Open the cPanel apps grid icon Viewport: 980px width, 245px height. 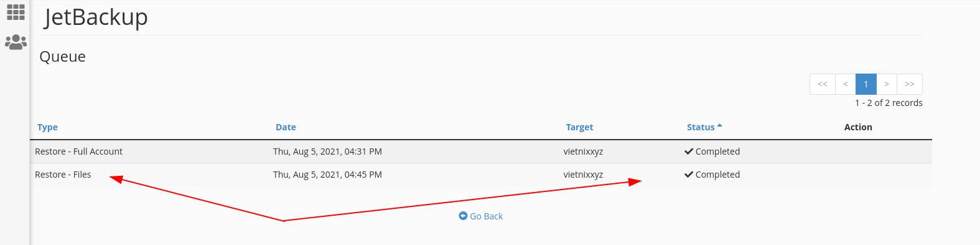(16, 12)
